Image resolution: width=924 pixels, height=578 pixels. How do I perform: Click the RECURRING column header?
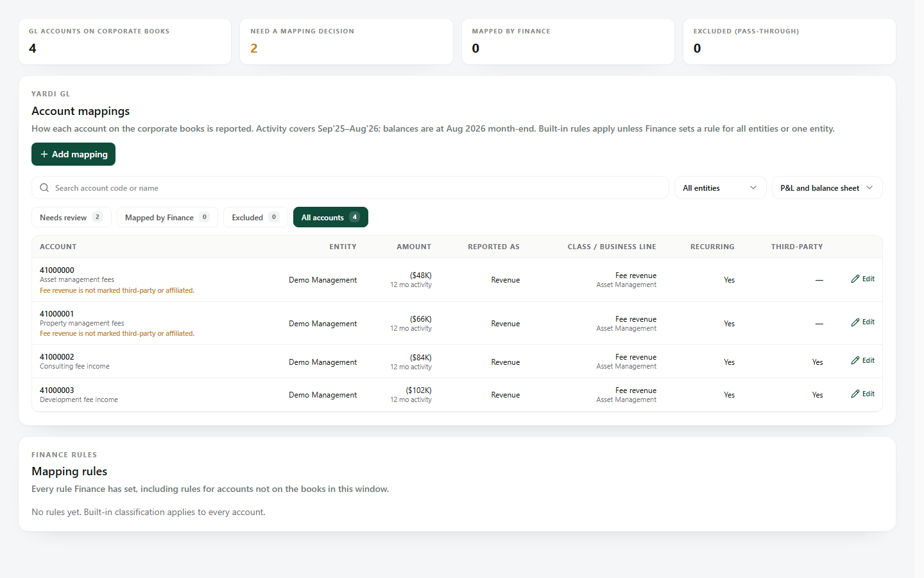click(712, 247)
